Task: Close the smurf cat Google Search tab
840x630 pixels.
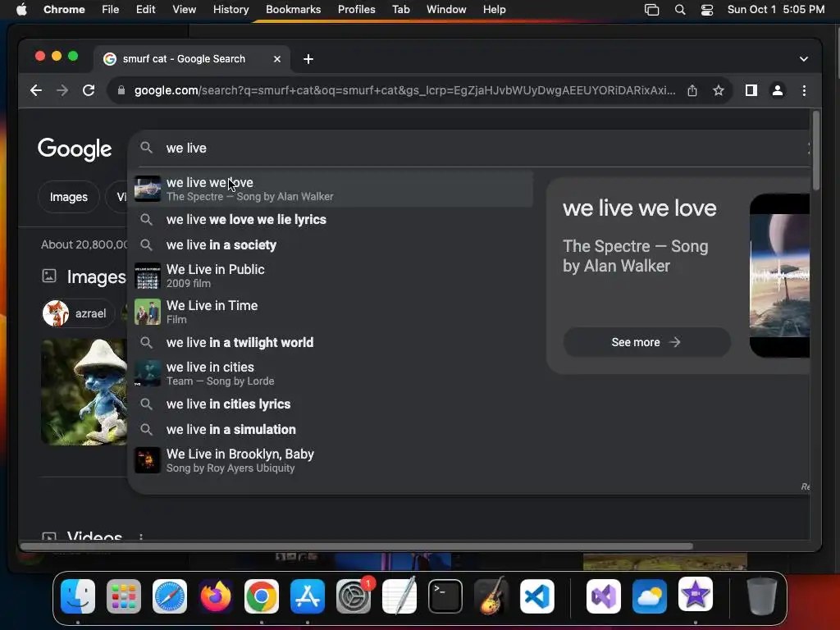Action: (x=277, y=59)
